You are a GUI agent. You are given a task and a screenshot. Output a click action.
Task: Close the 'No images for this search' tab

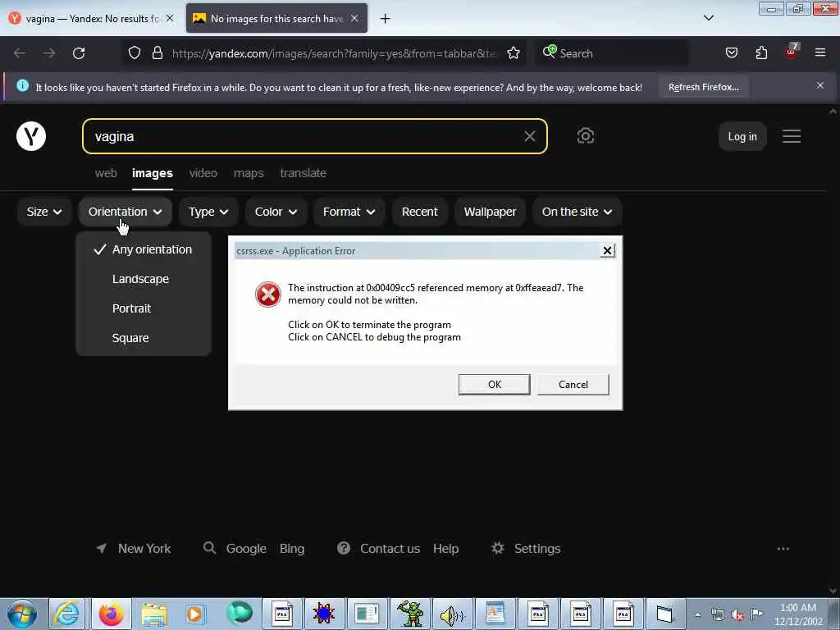[x=354, y=18]
